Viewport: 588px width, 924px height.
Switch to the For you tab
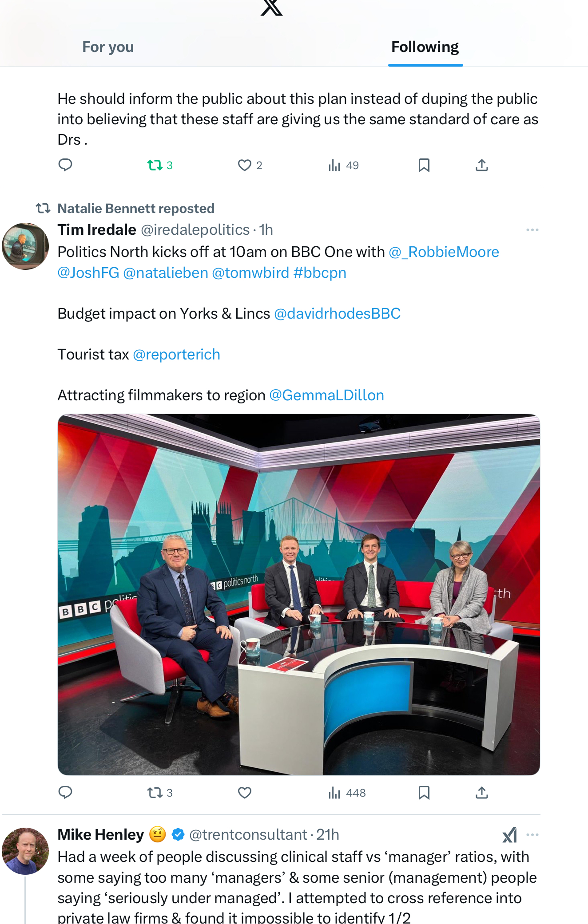click(108, 47)
